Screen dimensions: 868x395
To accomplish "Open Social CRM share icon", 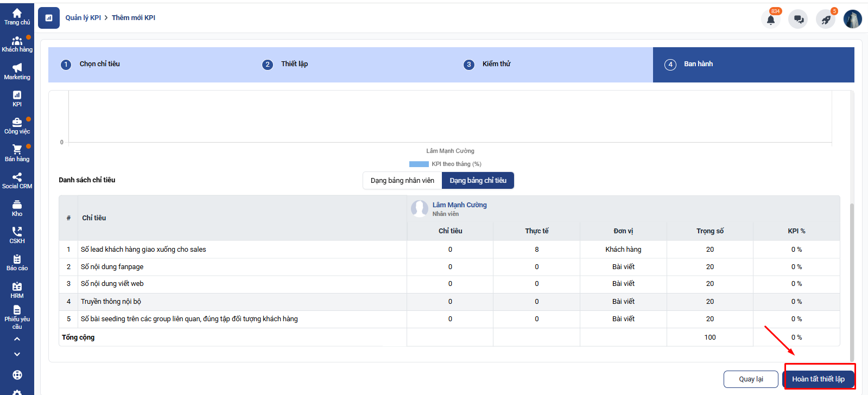I will pos(17,181).
